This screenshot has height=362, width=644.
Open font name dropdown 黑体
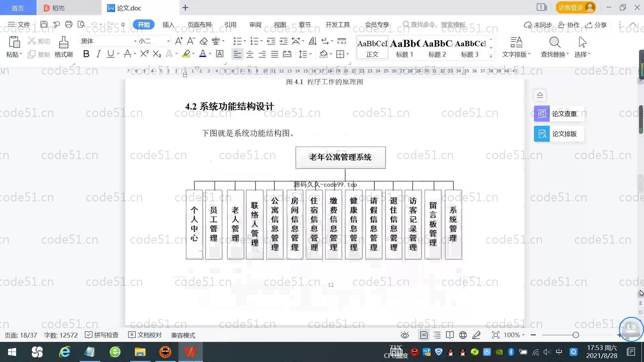click(135, 41)
